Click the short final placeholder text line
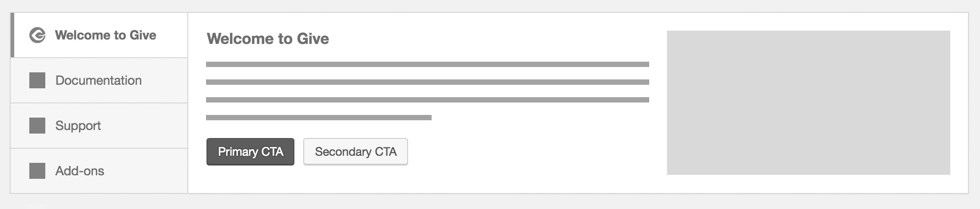This screenshot has width=980, height=209. 319,118
